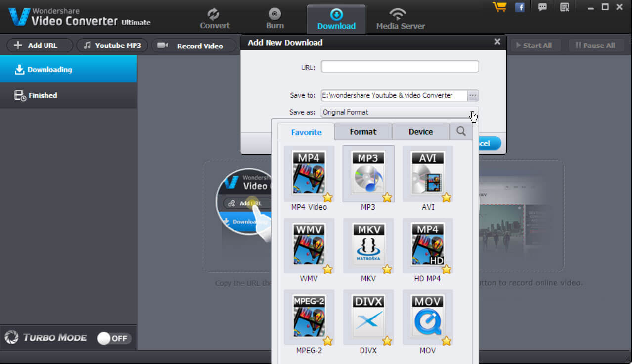The height and width of the screenshot is (364, 632).
Task: Choose the HD MP4 format icon
Action: coord(428,245)
